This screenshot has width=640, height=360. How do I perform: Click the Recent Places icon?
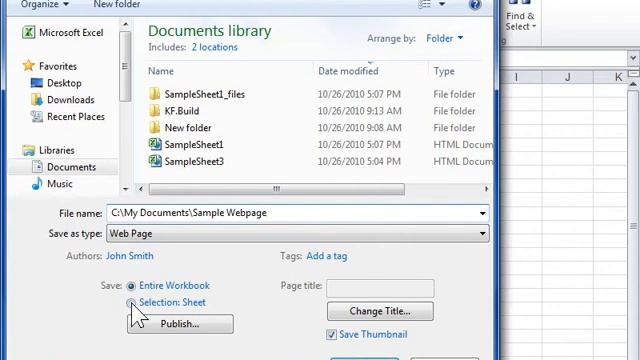(x=37, y=116)
